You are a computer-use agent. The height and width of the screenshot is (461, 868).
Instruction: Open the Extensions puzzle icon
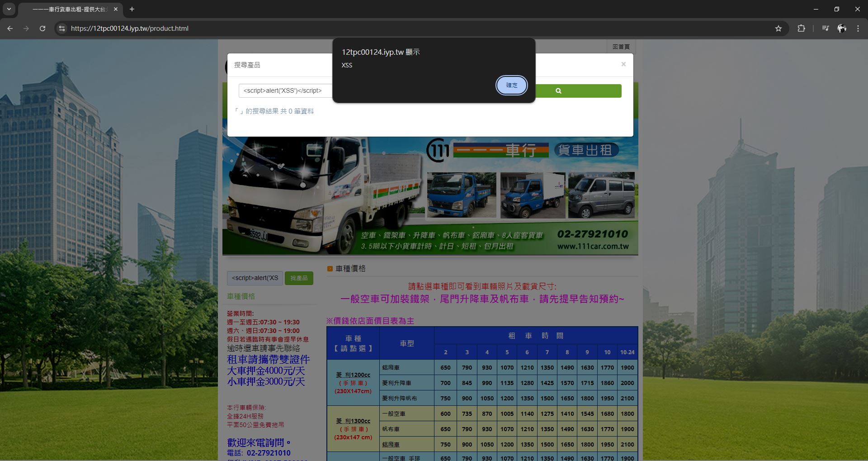pos(801,29)
